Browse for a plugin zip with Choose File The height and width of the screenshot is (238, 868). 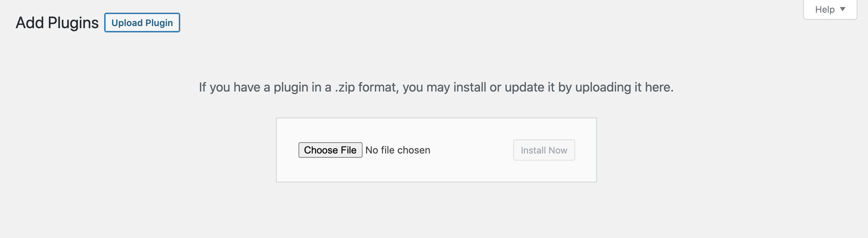tap(330, 150)
